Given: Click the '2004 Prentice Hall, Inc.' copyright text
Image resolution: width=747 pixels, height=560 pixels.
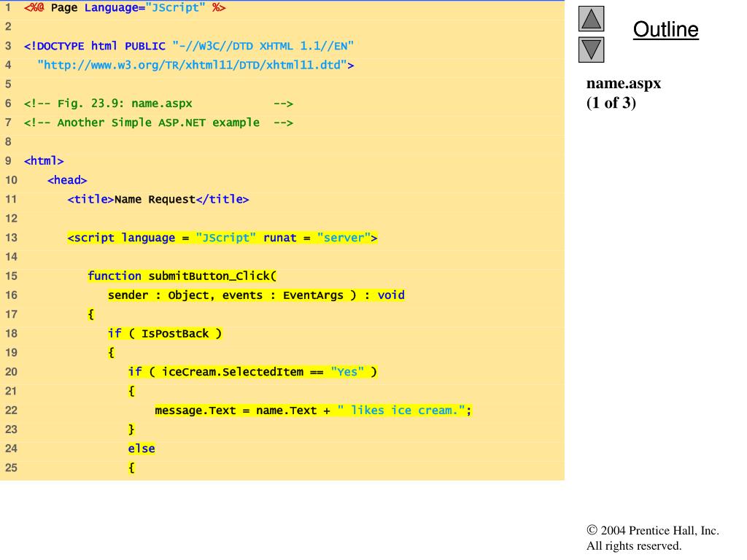Looking at the screenshot, I should click(x=659, y=531).
